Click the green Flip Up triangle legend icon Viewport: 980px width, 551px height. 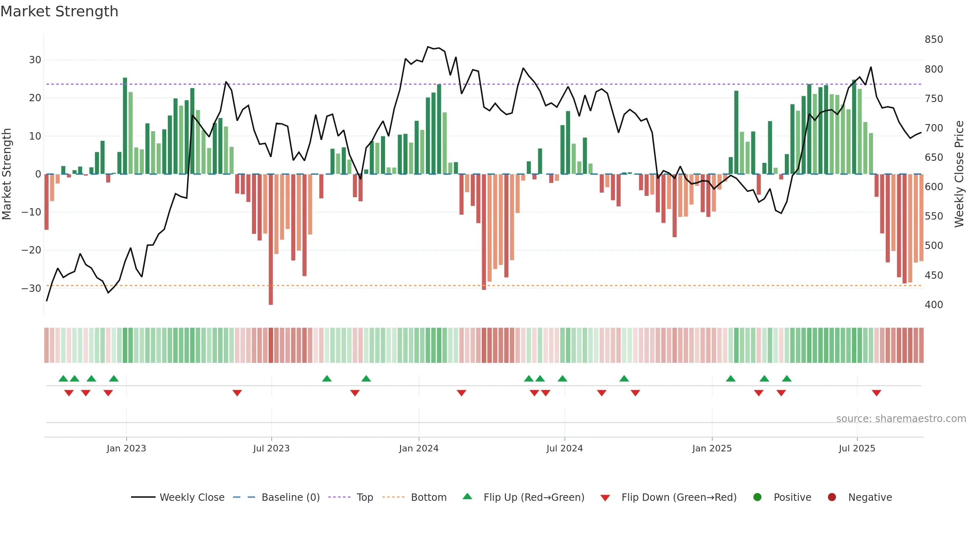(x=468, y=496)
